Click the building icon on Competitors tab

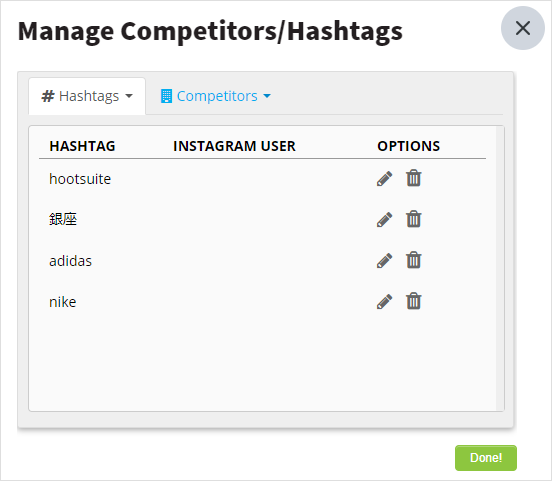pos(166,96)
